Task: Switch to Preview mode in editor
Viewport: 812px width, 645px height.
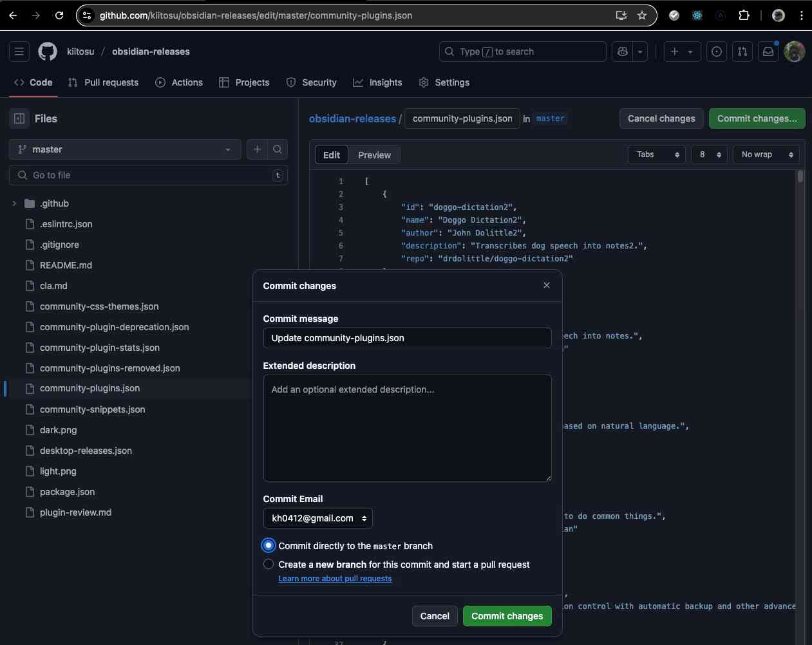Action: [374, 155]
